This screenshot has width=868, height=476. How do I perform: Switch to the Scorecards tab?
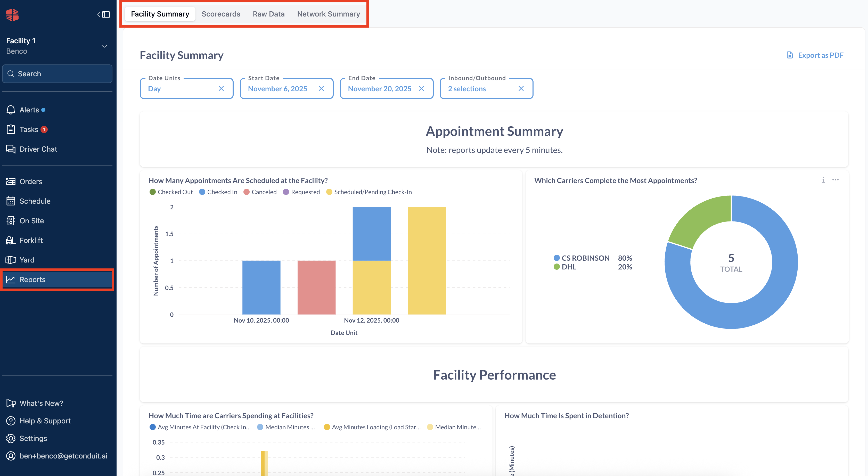click(221, 14)
